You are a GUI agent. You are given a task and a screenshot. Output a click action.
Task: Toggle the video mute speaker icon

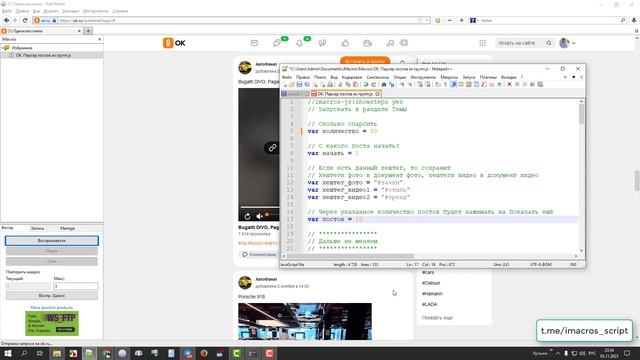tap(259, 216)
